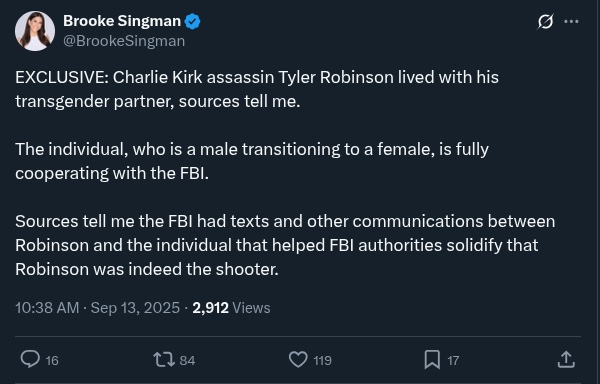
Task: Click the 10:38 AM Sep 13, 2025 timestamp
Action: (97, 308)
